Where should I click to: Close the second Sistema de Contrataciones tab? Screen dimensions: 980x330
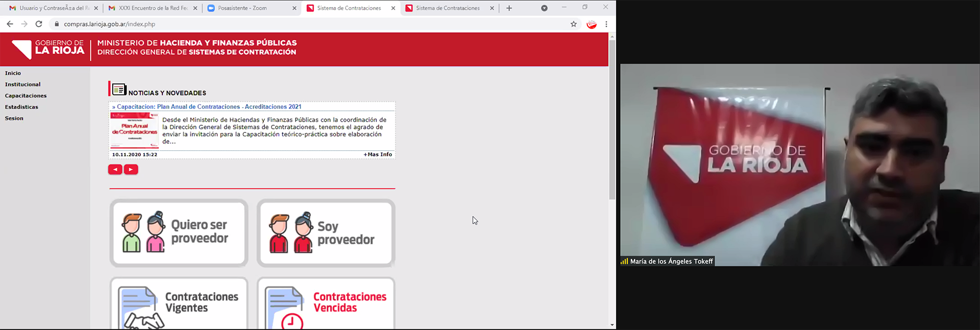point(492,8)
